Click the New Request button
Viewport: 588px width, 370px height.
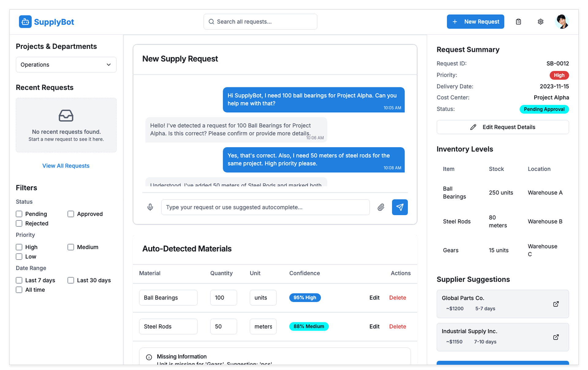(475, 22)
